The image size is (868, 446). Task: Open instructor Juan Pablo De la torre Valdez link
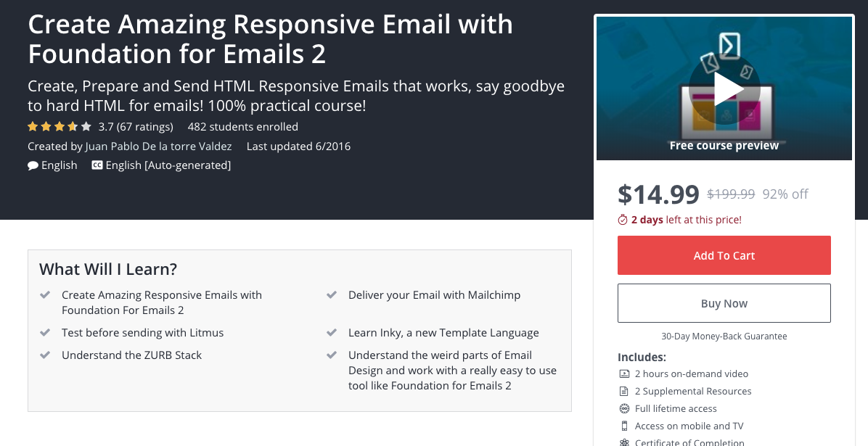(x=158, y=146)
